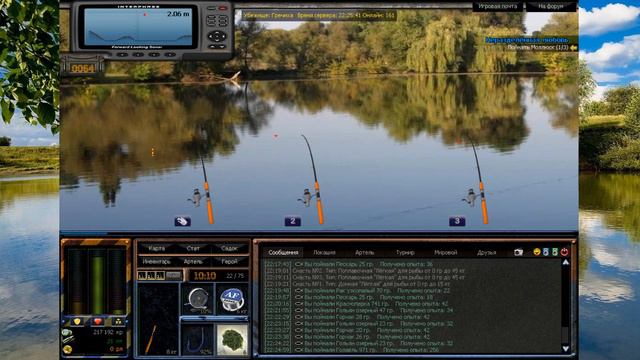Switch to the Локация chat tab

pyautogui.click(x=324, y=253)
